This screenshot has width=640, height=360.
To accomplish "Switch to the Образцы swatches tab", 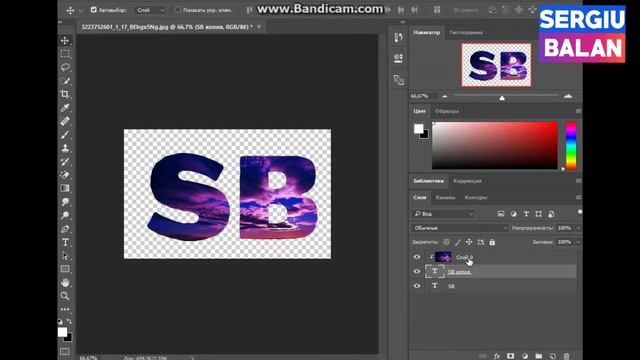I will coord(447,111).
